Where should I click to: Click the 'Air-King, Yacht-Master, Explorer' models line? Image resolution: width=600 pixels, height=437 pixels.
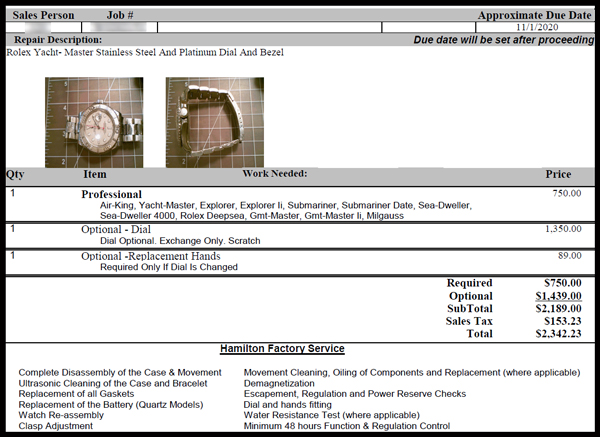[286, 205]
